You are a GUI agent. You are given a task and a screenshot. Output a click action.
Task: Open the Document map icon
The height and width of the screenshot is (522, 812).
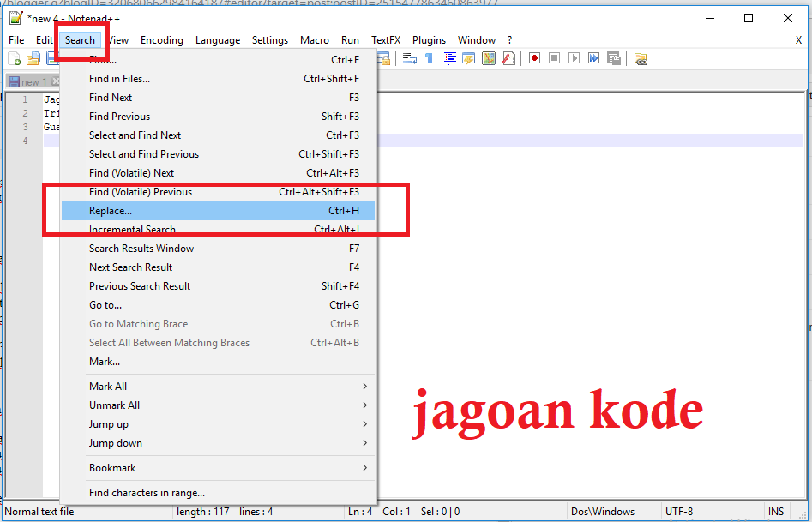[489, 58]
